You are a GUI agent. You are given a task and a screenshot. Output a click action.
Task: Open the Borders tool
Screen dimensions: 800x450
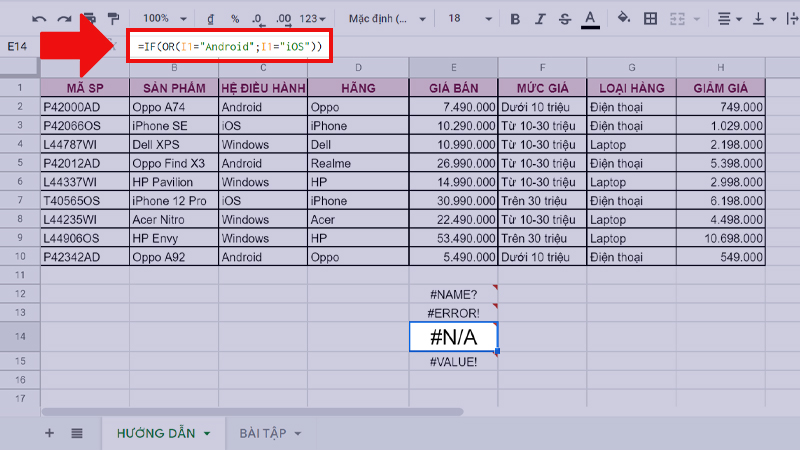[650, 18]
